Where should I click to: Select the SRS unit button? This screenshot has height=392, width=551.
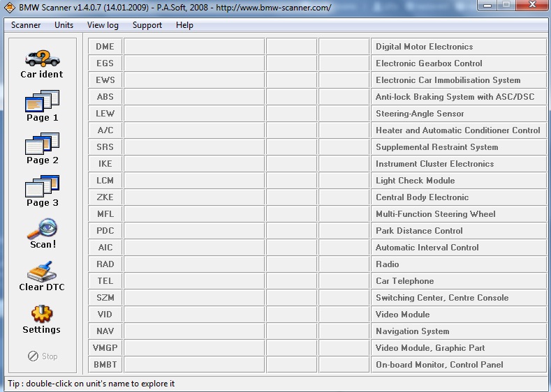tap(105, 146)
